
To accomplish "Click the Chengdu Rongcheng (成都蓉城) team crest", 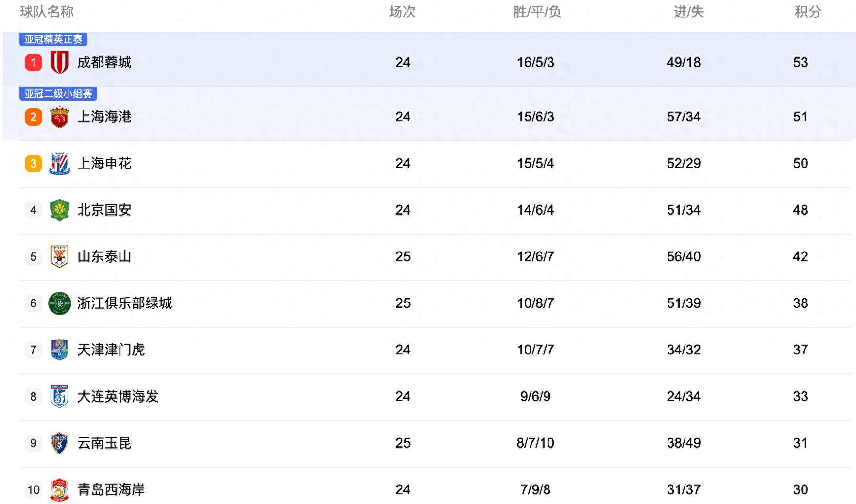I will point(60,62).
